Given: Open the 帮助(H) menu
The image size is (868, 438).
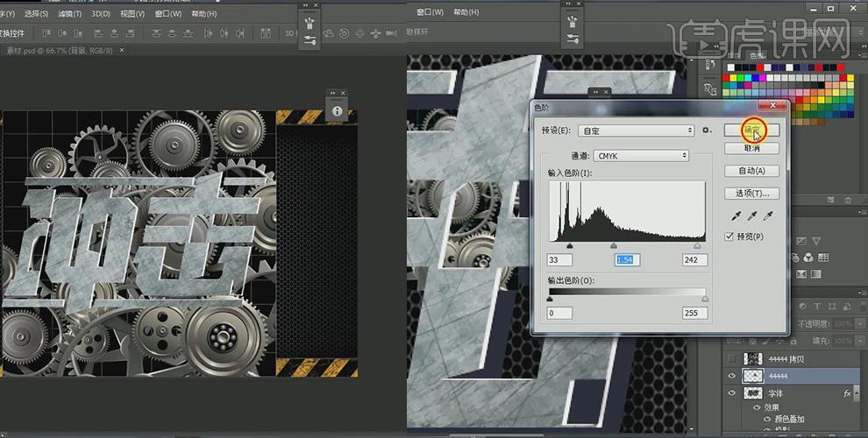Looking at the screenshot, I should click(204, 14).
